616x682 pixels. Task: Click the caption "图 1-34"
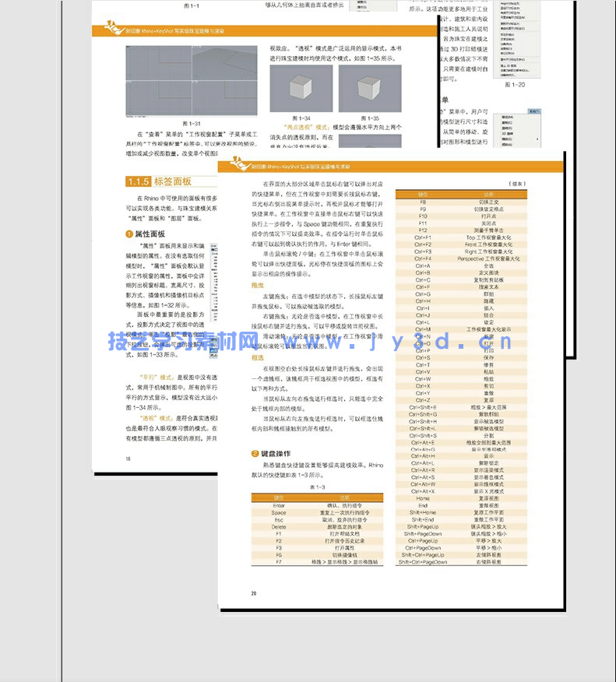pos(301,118)
